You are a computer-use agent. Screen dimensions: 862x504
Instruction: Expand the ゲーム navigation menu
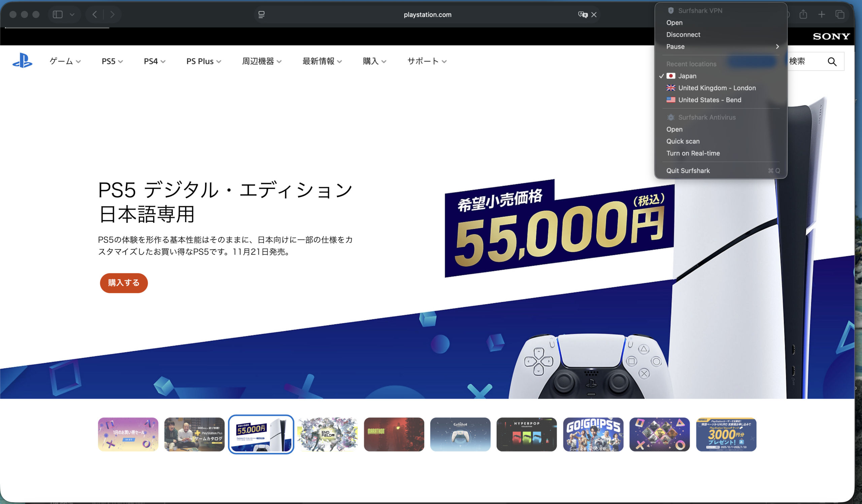coord(65,61)
